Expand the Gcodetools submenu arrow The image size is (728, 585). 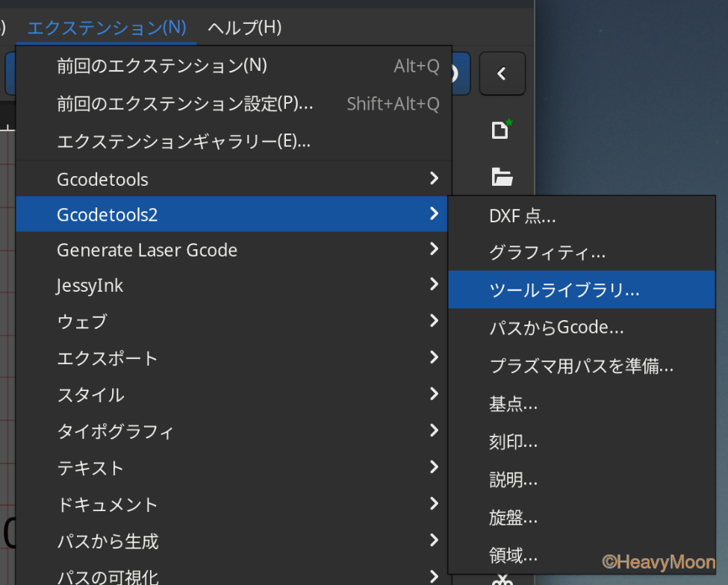(434, 178)
